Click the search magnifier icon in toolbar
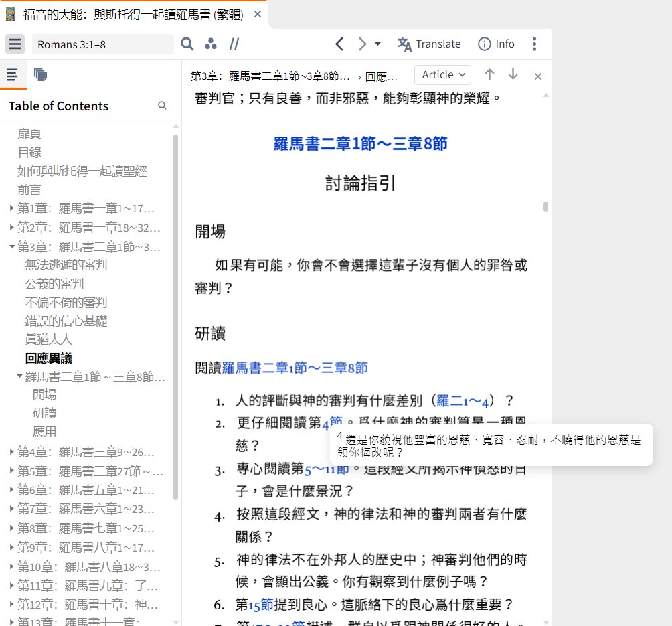The width and height of the screenshot is (672, 626). (x=187, y=44)
